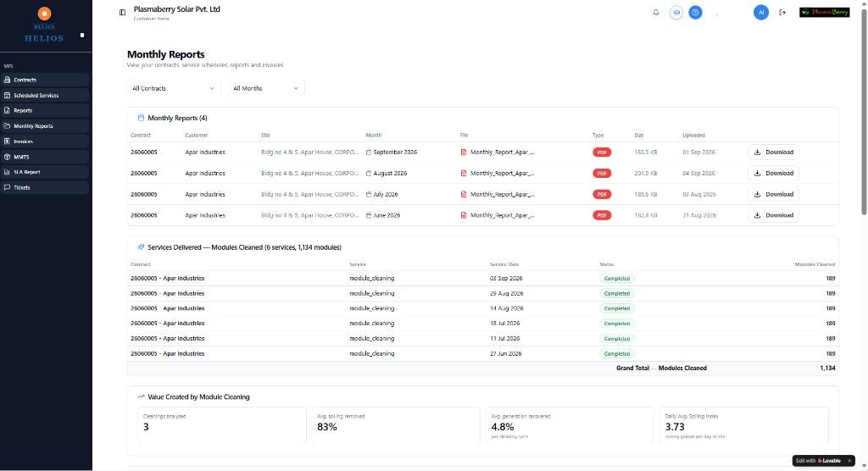
Task: Click the Plasmaberry Solar Pvt. Ltd title
Action: (x=176, y=9)
